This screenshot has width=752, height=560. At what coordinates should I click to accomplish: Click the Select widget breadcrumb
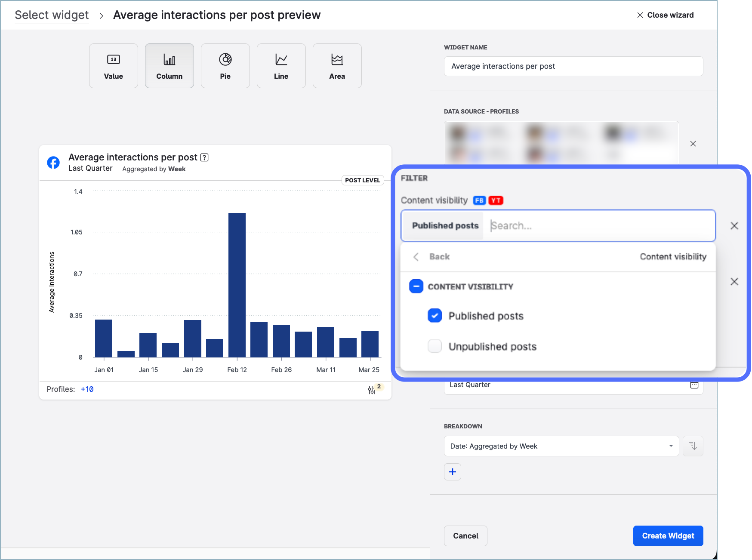tap(51, 15)
